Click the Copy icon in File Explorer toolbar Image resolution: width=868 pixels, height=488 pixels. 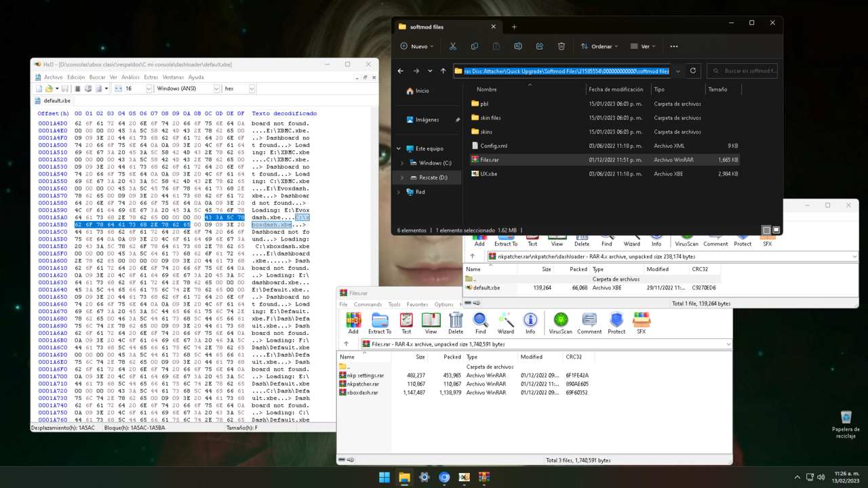coord(475,46)
